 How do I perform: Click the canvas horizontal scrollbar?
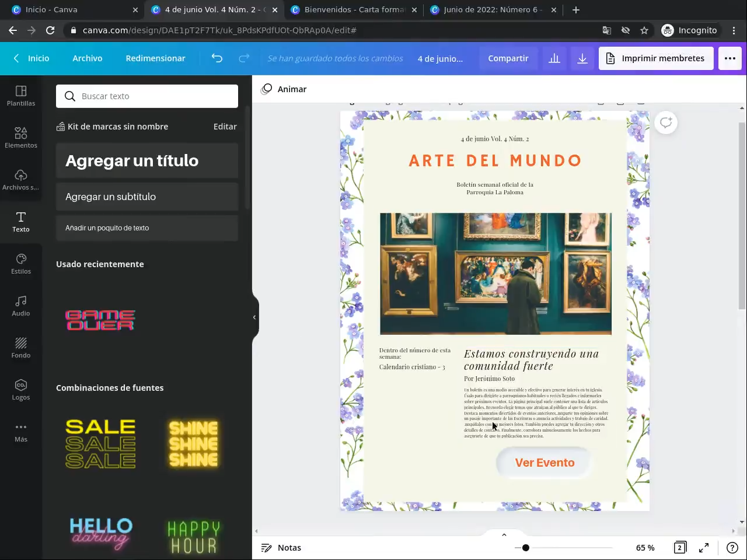point(495,531)
